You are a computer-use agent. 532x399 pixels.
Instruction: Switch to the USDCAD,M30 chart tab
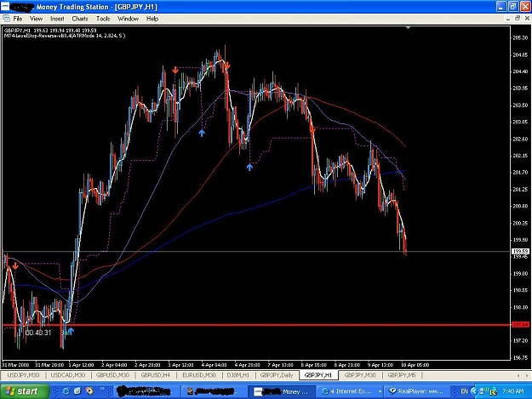67,375
